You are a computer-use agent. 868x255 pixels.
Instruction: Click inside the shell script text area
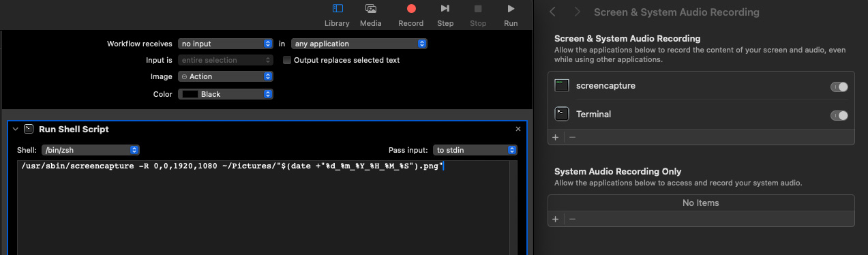(263, 208)
